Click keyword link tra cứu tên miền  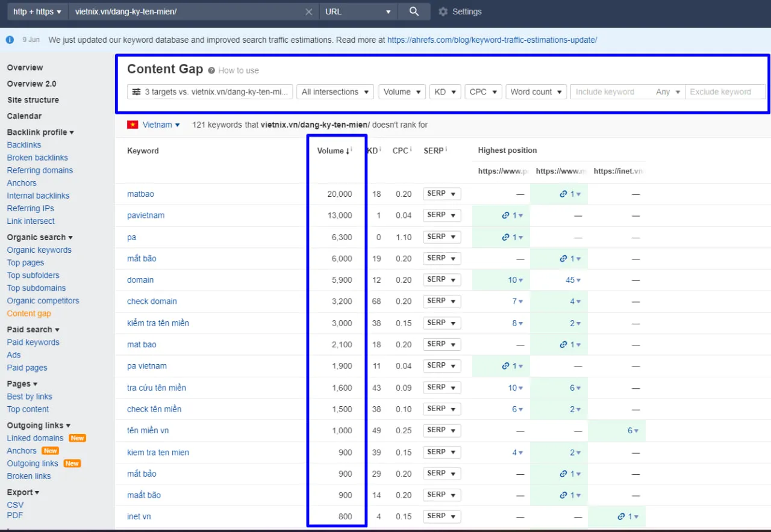click(157, 388)
